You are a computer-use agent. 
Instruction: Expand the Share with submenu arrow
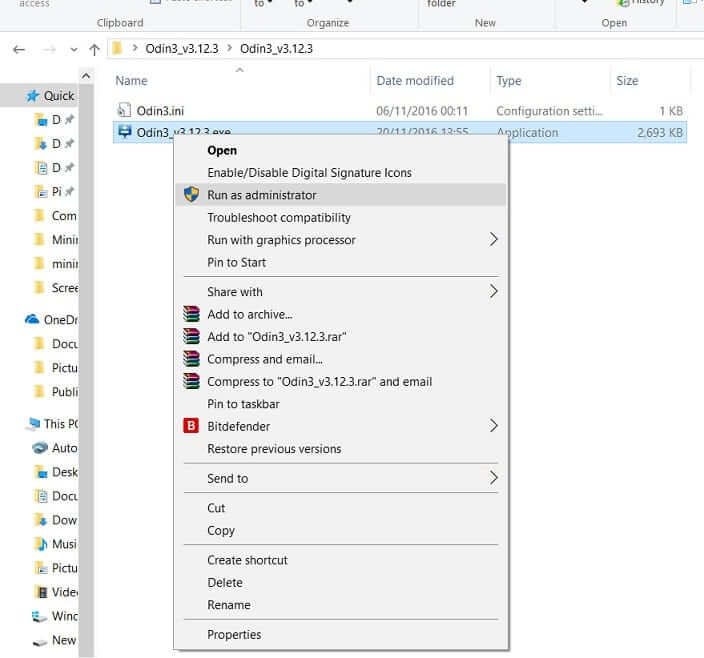(x=493, y=292)
